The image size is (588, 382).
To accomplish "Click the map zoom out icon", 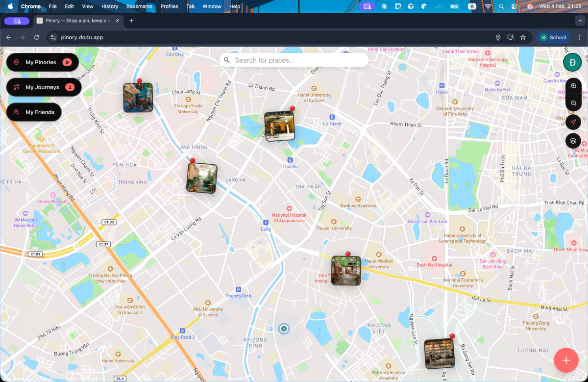I will [573, 103].
